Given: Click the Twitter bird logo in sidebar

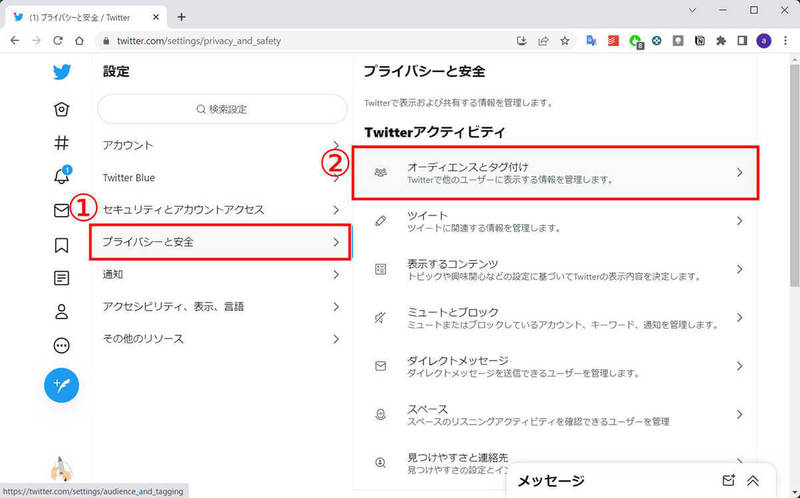Looking at the screenshot, I should (62, 72).
